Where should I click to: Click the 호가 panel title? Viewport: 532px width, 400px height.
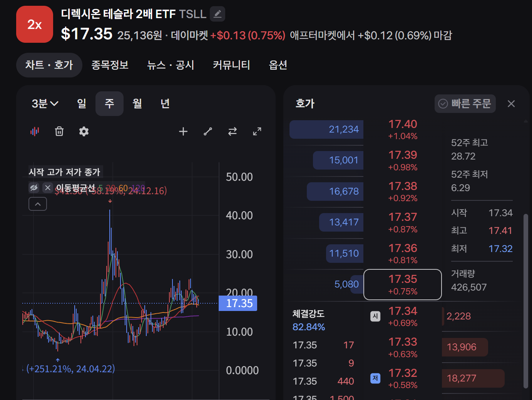pos(305,103)
